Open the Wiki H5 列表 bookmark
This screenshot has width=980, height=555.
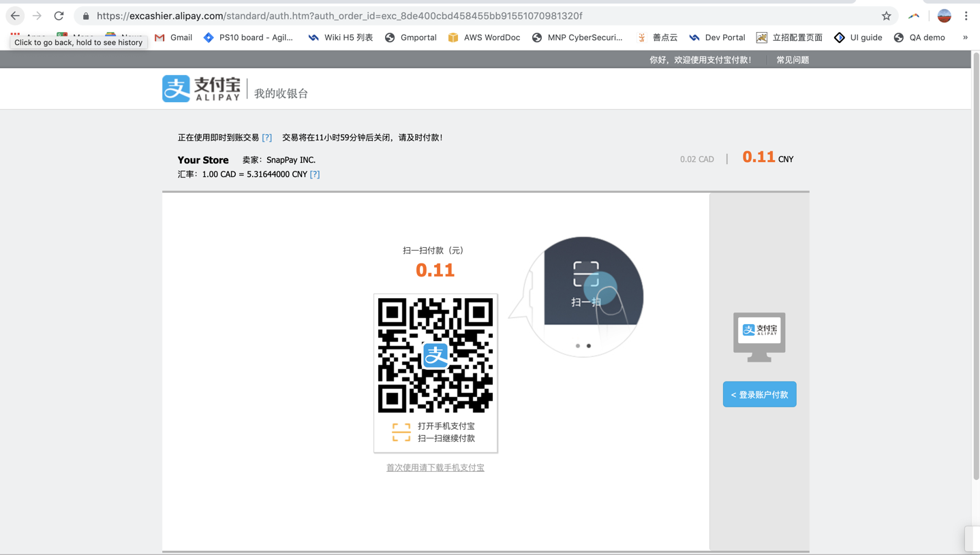click(340, 37)
